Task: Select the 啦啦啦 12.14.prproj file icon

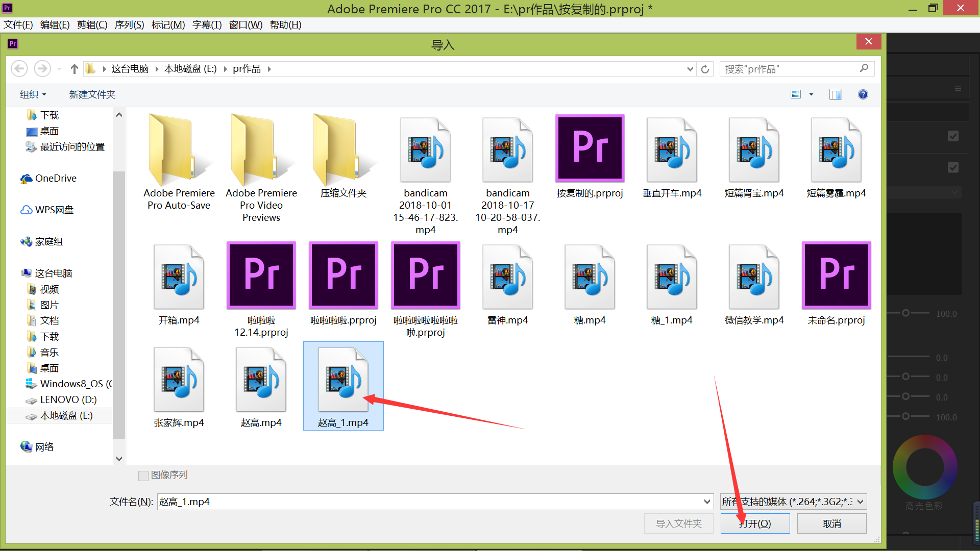Action: [261, 275]
